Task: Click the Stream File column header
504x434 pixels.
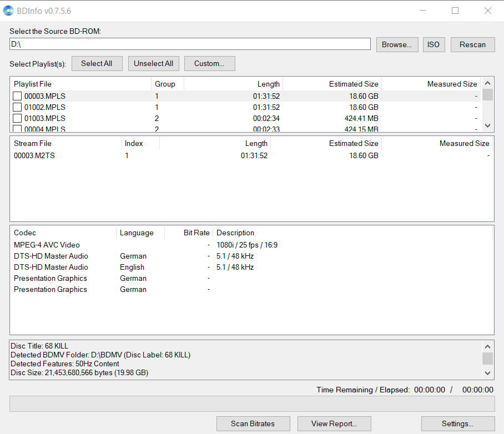Action: [x=66, y=143]
